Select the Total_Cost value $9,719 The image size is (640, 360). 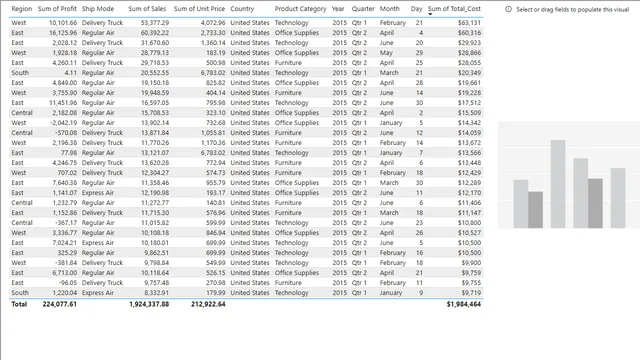pyautogui.click(x=471, y=293)
